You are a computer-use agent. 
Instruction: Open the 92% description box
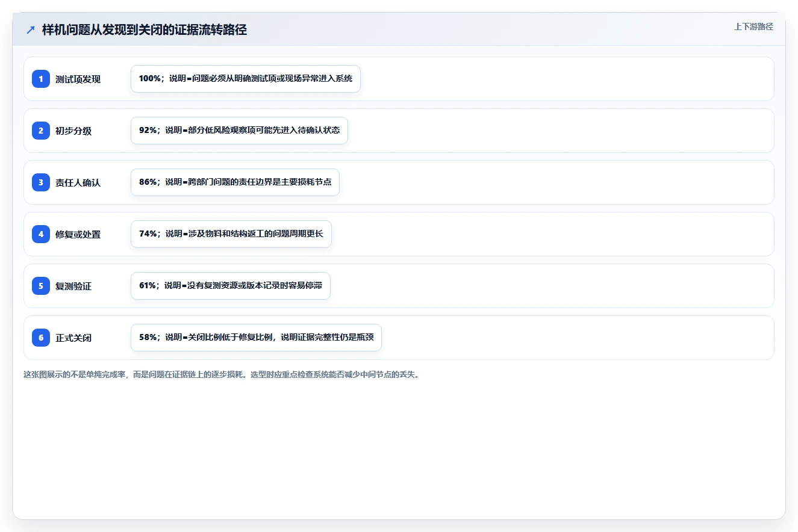(x=239, y=131)
